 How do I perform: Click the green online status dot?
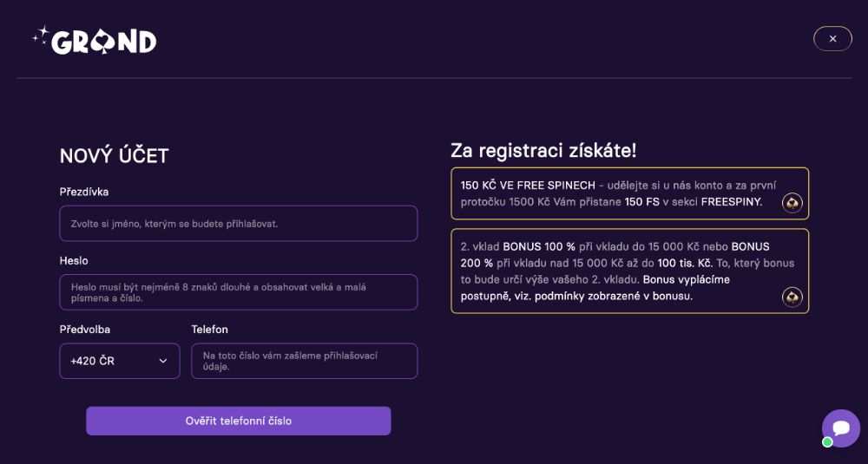tap(827, 441)
